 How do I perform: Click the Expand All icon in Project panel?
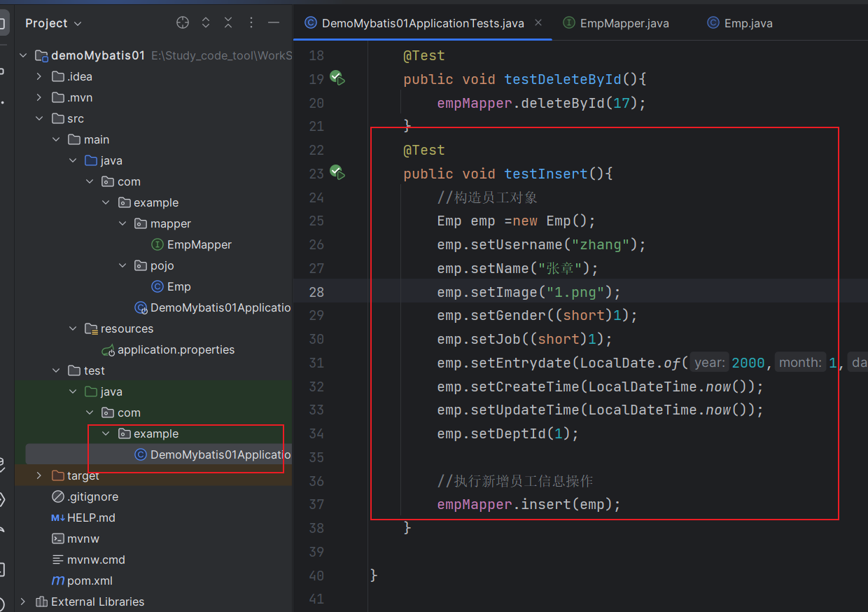pos(206,23)
